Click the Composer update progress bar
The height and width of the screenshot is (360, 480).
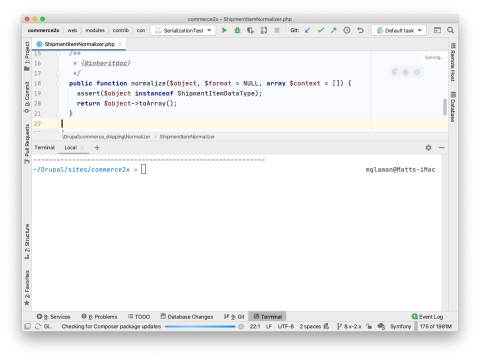coord(200,326)
